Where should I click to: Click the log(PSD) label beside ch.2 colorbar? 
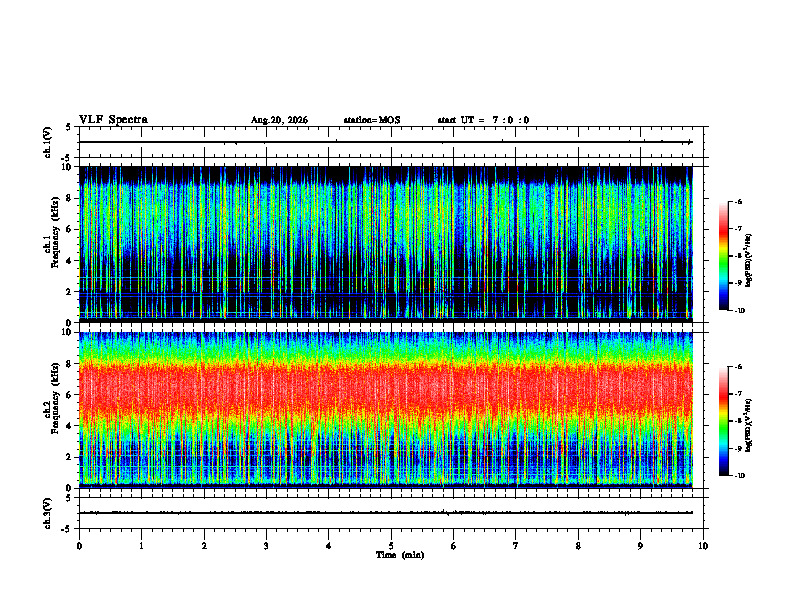749,423
